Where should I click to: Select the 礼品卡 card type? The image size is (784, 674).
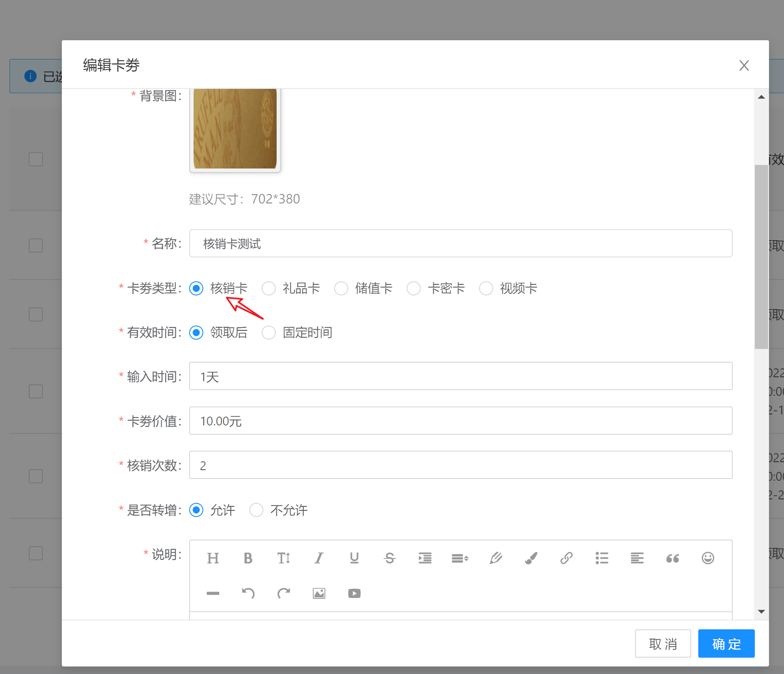click(x=269, y=288)
